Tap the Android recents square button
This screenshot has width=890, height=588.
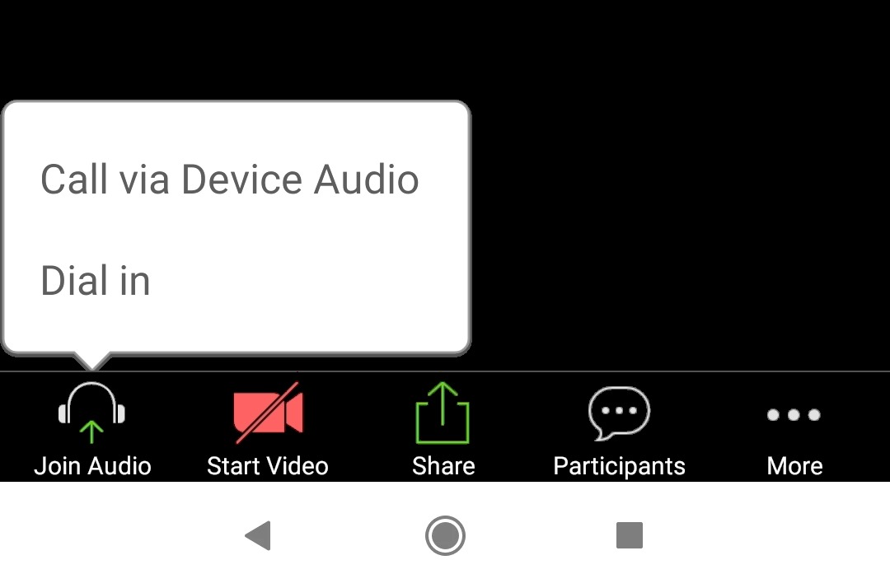(630, 535)
